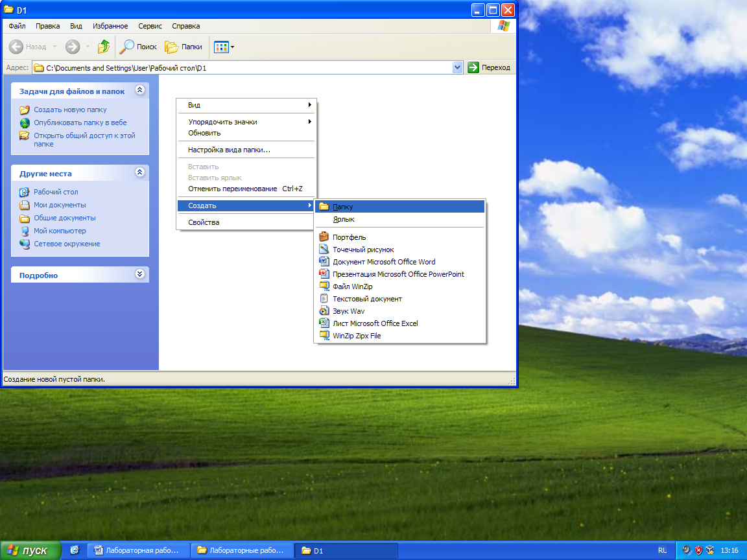Open the Избранное menu
The height and width of the screenshot is (560, 747).
pos(110,26)
